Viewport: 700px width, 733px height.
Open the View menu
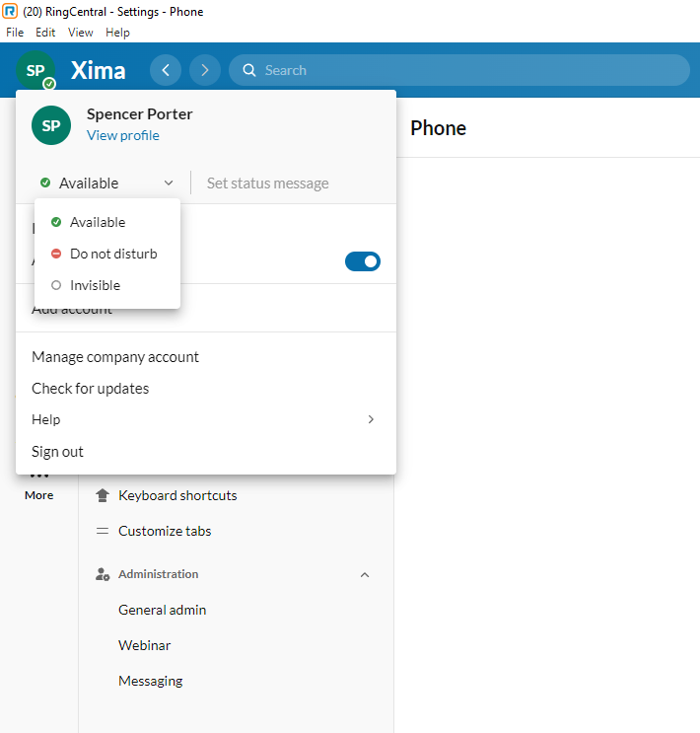point(81,33)
